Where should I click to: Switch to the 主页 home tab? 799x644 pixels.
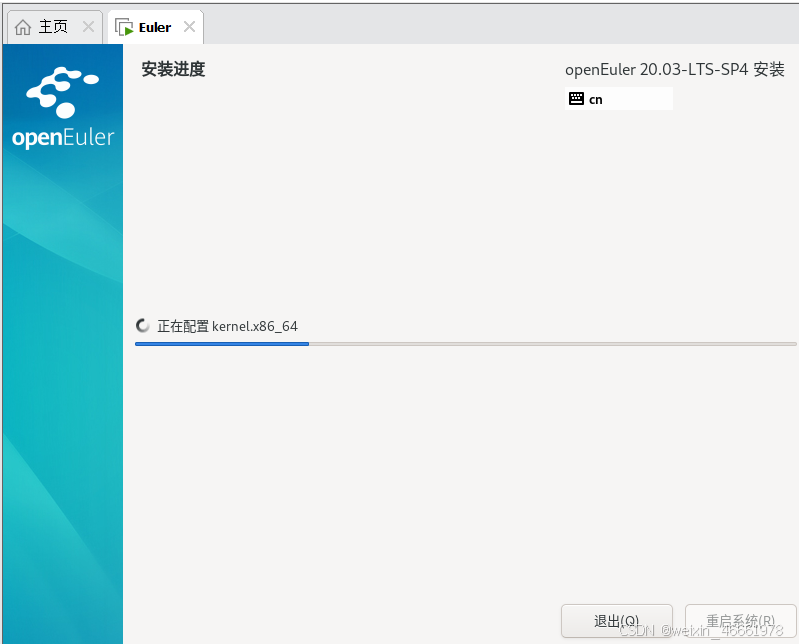[55, 27]
